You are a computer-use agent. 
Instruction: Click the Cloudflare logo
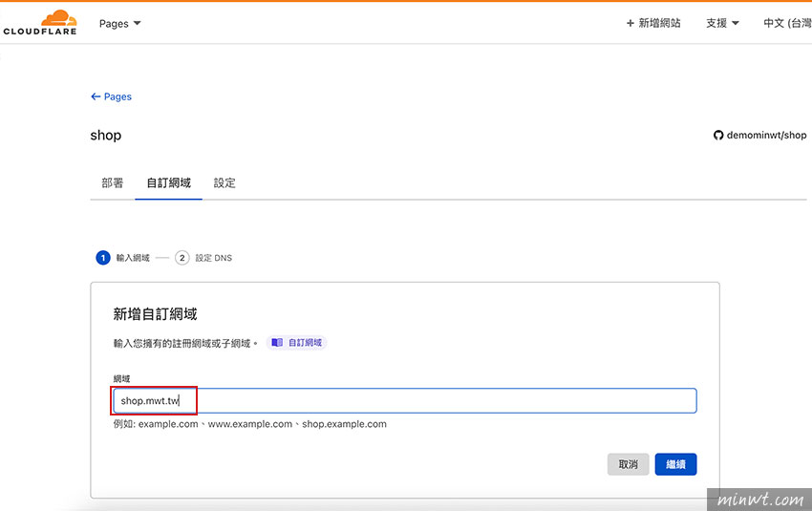coord(40,23)
